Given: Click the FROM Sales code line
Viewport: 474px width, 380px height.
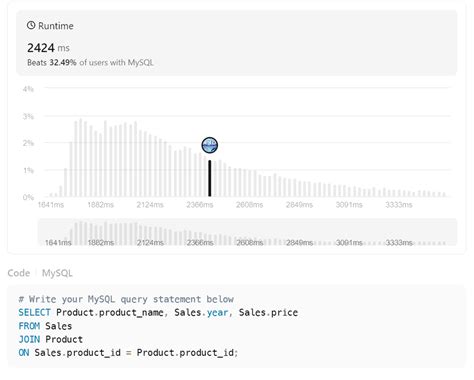Looking at the screenshot, I should [x=45, y=326].
